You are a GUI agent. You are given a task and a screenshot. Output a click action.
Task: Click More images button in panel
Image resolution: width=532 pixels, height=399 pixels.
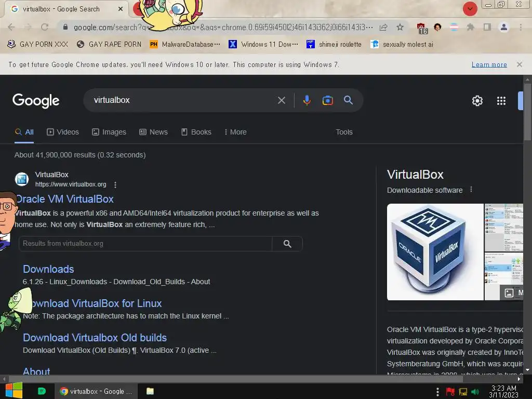511,293
